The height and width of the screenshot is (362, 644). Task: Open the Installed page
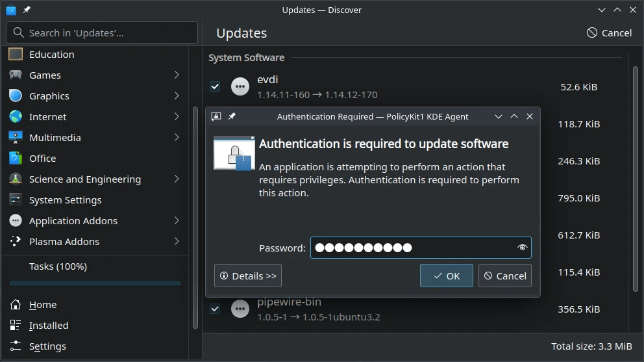48,326
